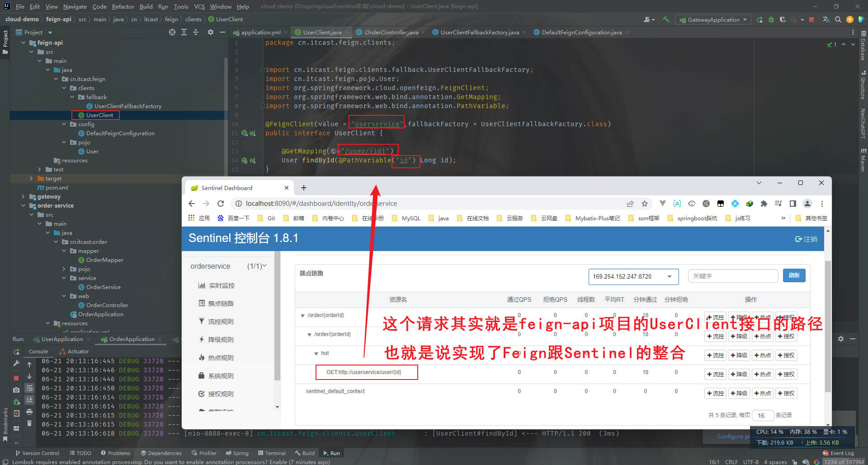Click 流控 button for the GET userservice row

tap(715, 375)
